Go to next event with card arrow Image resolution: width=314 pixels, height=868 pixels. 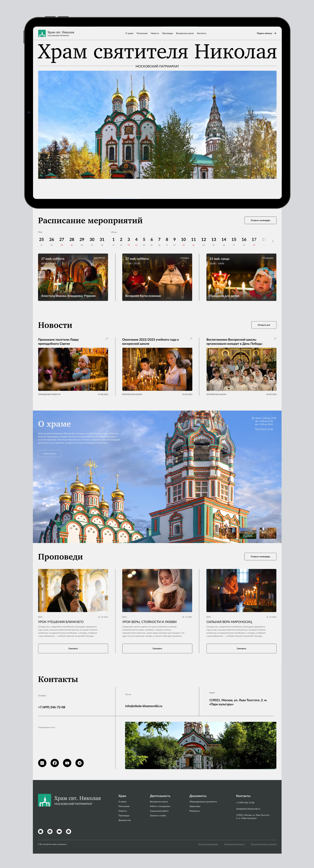coord(272,274)
